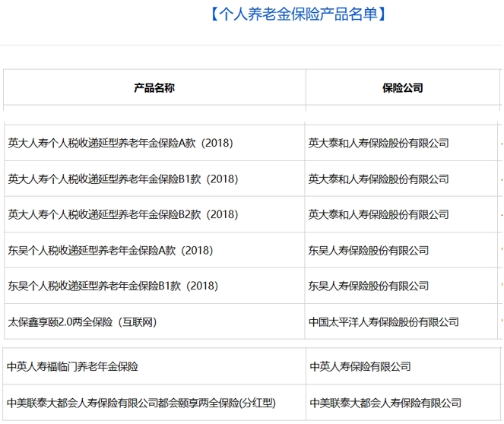Click 东吴个人税收递延型养老年金保险A款 (2018) product

[110, 250]
